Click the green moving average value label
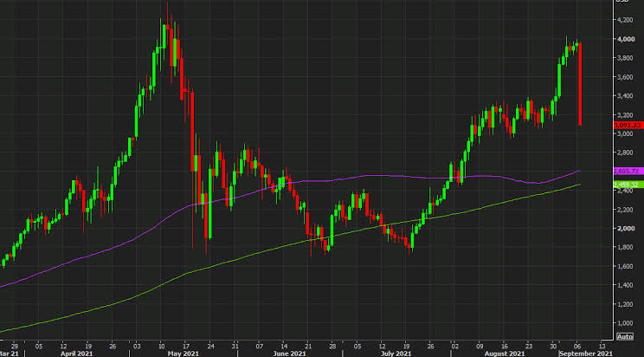Viewport: 644px width, 357px height. pos(626,185)
